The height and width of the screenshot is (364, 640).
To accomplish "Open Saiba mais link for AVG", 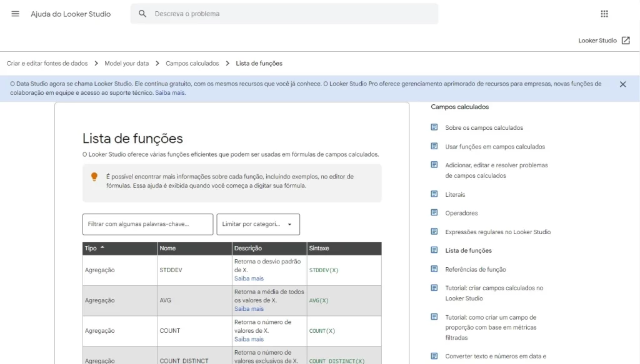I will tap(249, 309).
